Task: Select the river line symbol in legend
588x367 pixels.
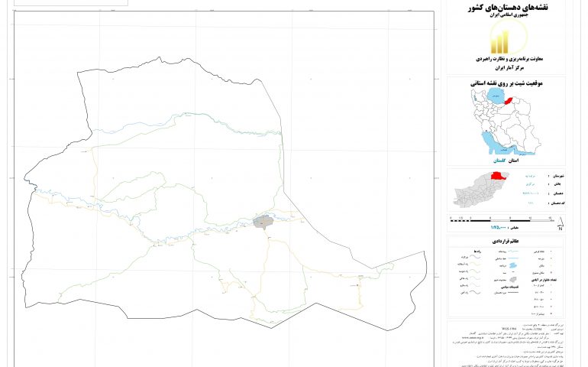Action: 514,251
